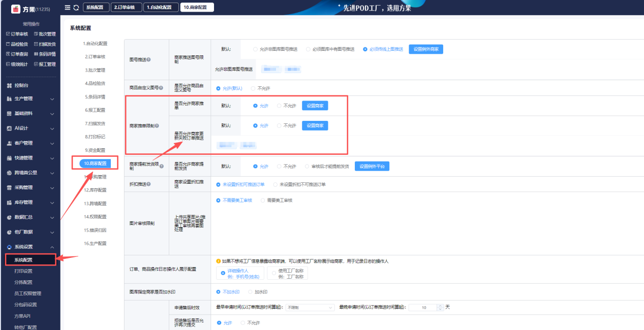Increase the latest application days stepper
Screen dimensions: 644x330
440,306
